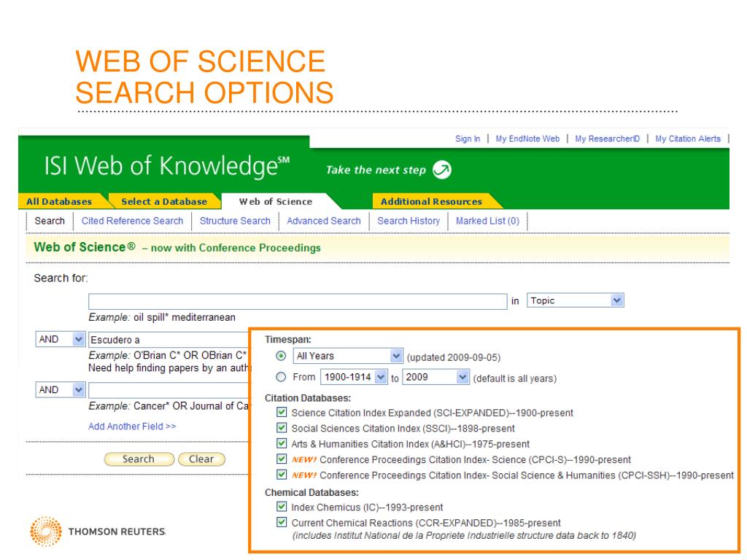Select the All Years timespan radio button

pos(281,356)
